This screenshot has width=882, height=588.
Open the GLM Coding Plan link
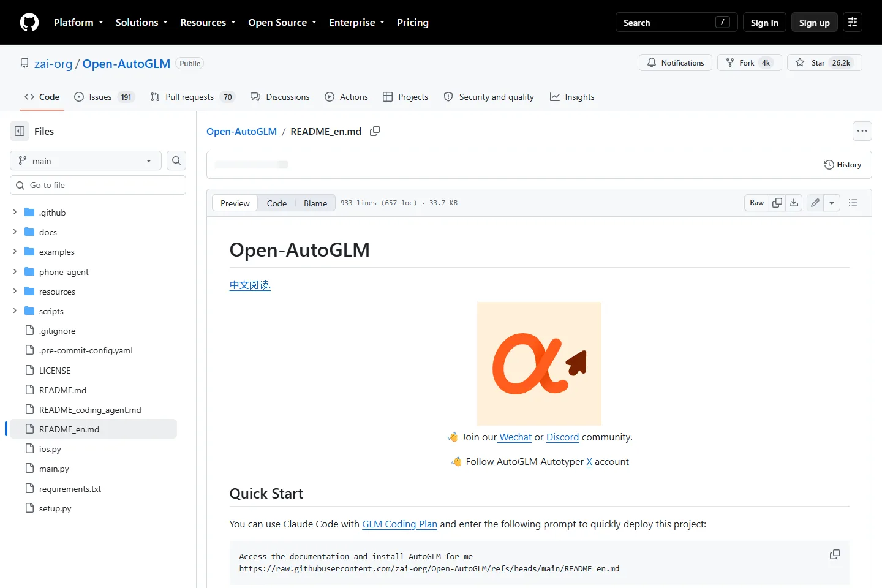pos(399,524)
